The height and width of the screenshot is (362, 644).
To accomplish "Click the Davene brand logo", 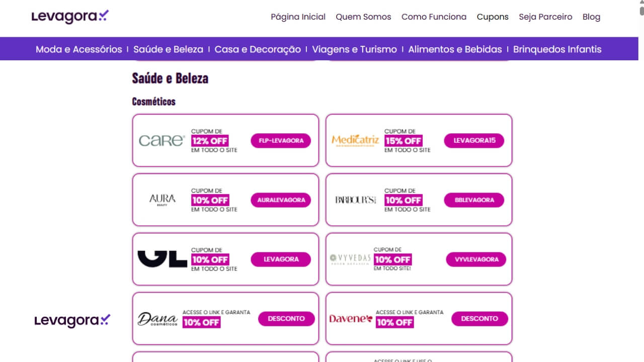I will click(x=351, y=318).
